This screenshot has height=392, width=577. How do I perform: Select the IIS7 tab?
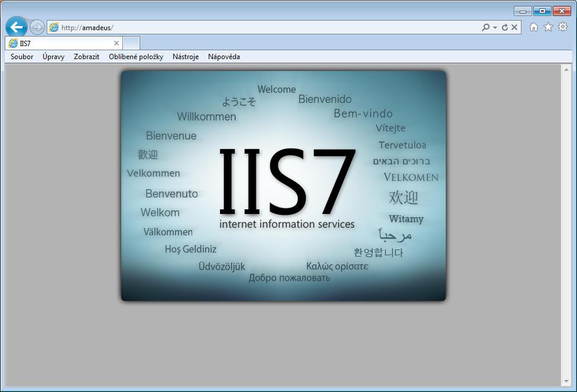pos(64,43)
